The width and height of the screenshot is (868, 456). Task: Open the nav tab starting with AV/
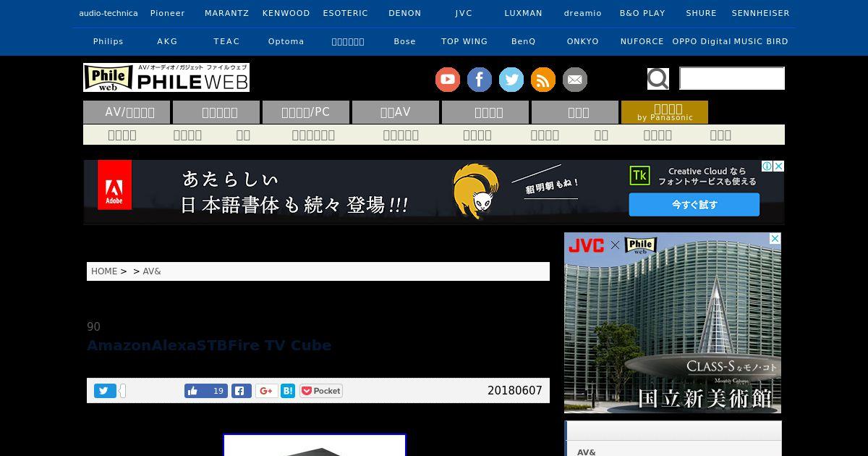point(127,112)
